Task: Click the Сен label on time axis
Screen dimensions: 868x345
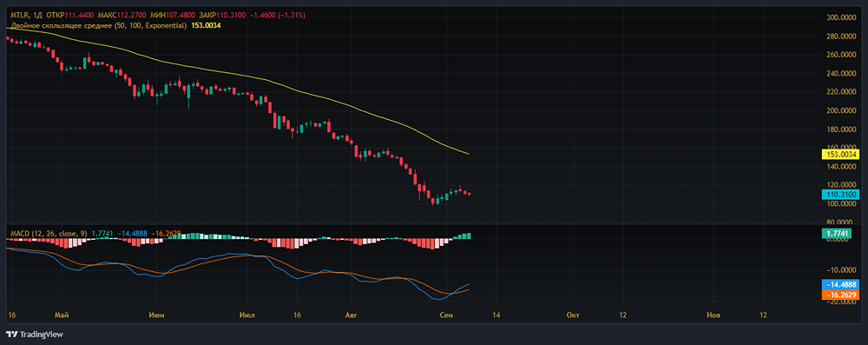Action: point(446,315)
